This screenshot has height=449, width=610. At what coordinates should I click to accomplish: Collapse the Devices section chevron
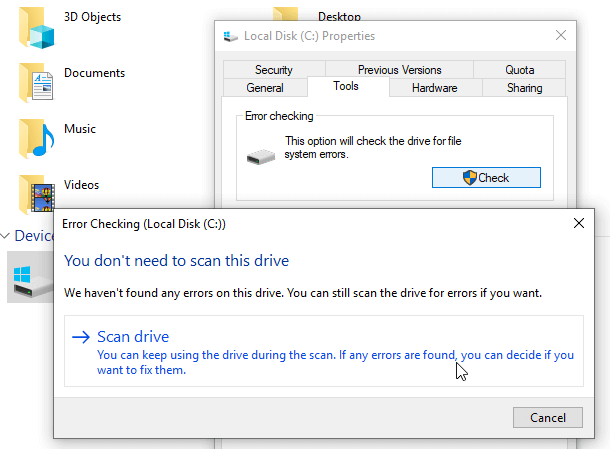[5, 236]
